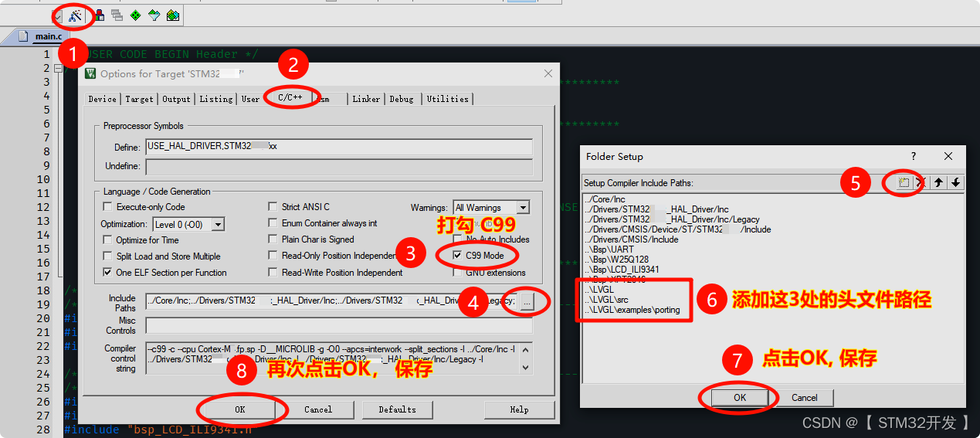Open Manage Multi-Project Workspace gray icon
Screen dimensions: 980x438
117,15
